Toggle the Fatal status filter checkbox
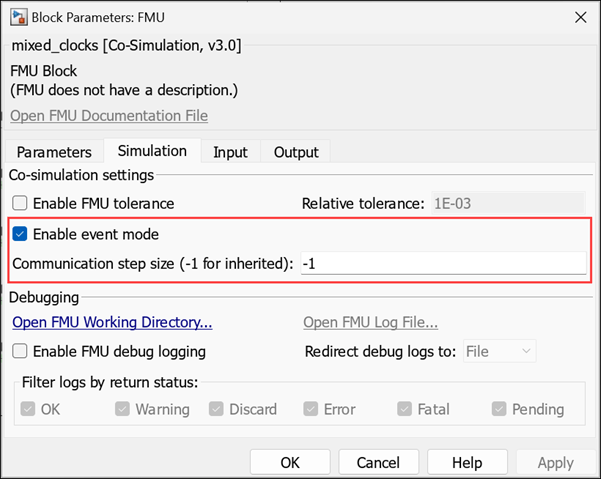 click(406, 409)
